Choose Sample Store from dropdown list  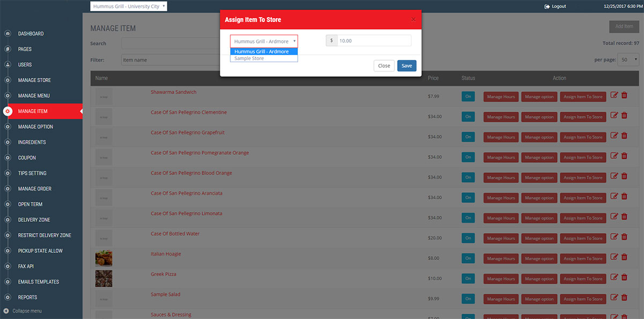click(264, 58)
